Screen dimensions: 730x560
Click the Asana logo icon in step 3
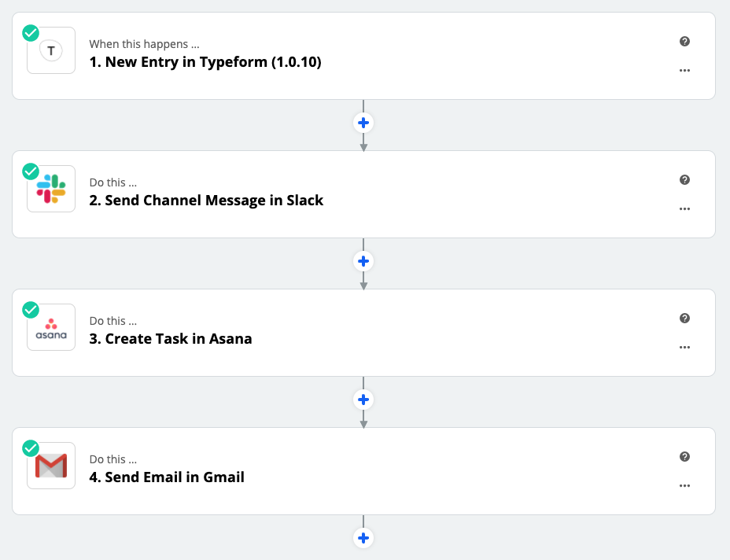[51, 327]
